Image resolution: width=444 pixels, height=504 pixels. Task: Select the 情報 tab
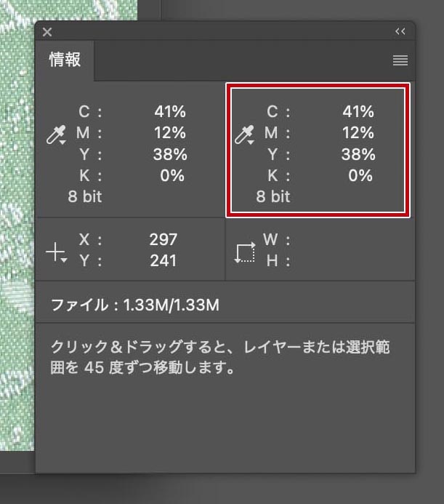[x=65, y=60]
